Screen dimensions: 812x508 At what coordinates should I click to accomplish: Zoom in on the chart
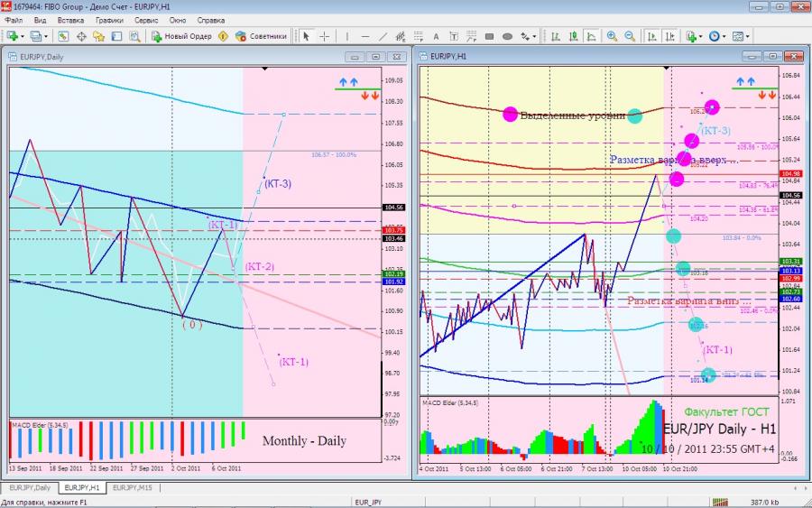pos(612,36)
